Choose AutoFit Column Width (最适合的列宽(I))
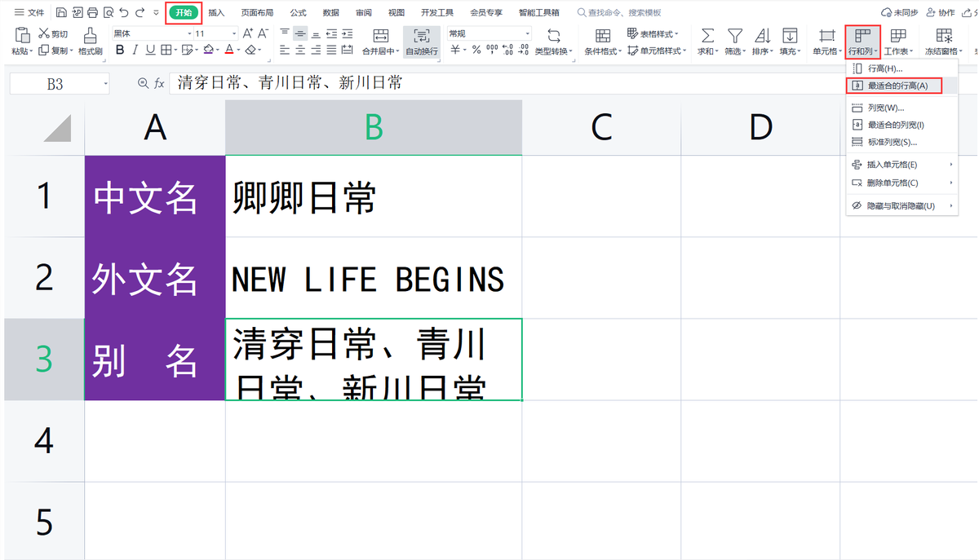979x560 pixels. [x=901, y=125]
